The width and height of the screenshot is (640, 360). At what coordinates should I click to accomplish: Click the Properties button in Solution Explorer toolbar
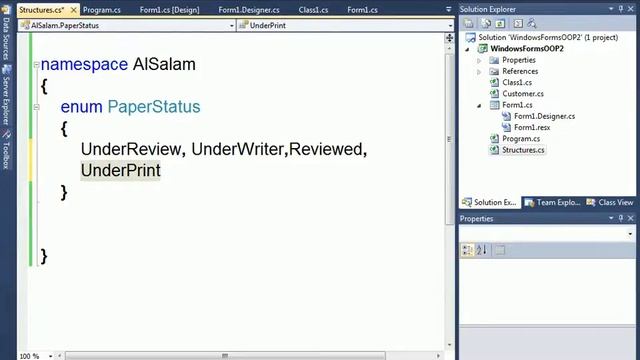click(469, 24)
